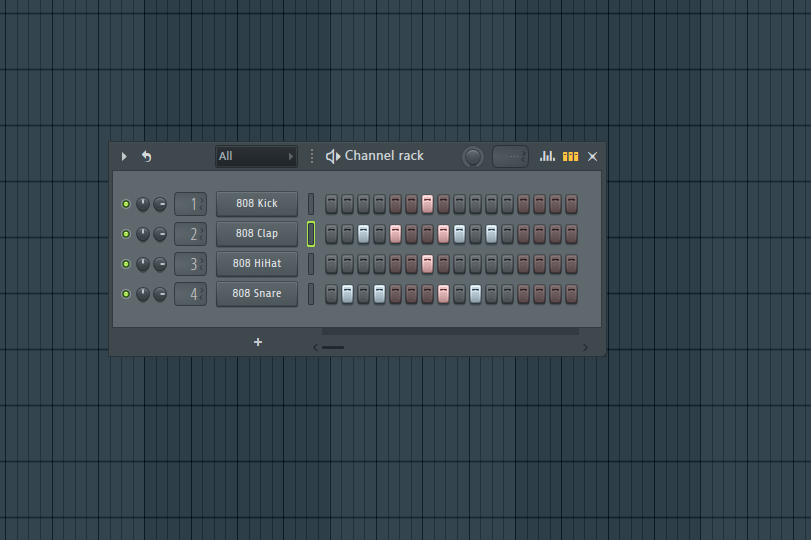Play the pattern from the Channel rack
Screen dimensions: 811x540
click(x=124, y=156)
